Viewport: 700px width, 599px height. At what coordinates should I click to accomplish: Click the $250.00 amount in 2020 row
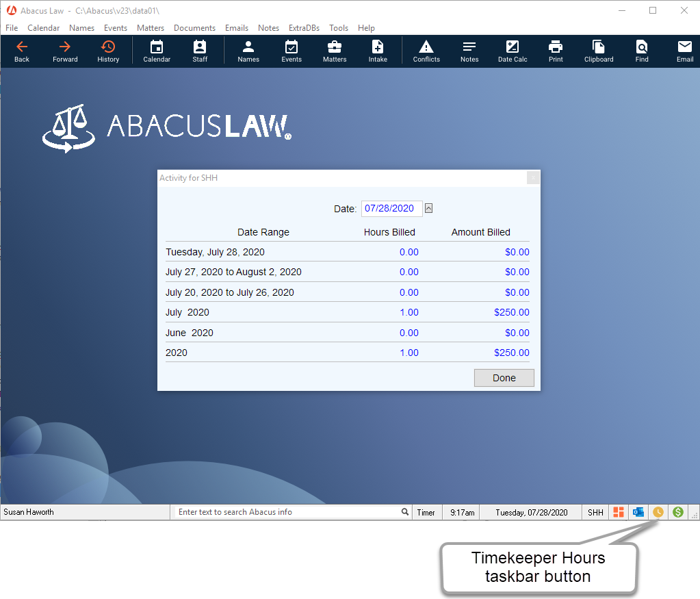[x=512, y=353]
